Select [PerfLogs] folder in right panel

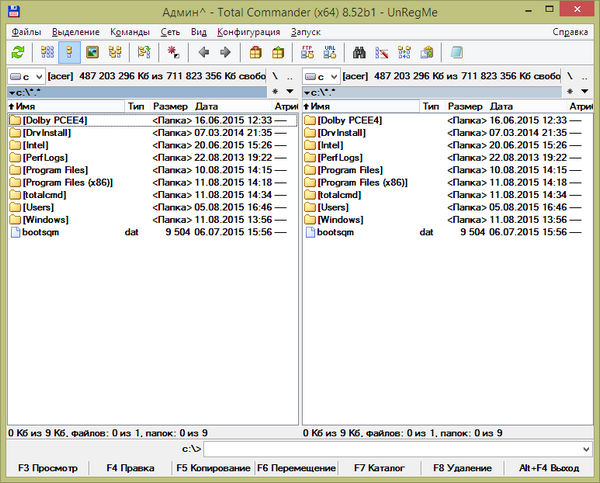(x=447, y=158)
